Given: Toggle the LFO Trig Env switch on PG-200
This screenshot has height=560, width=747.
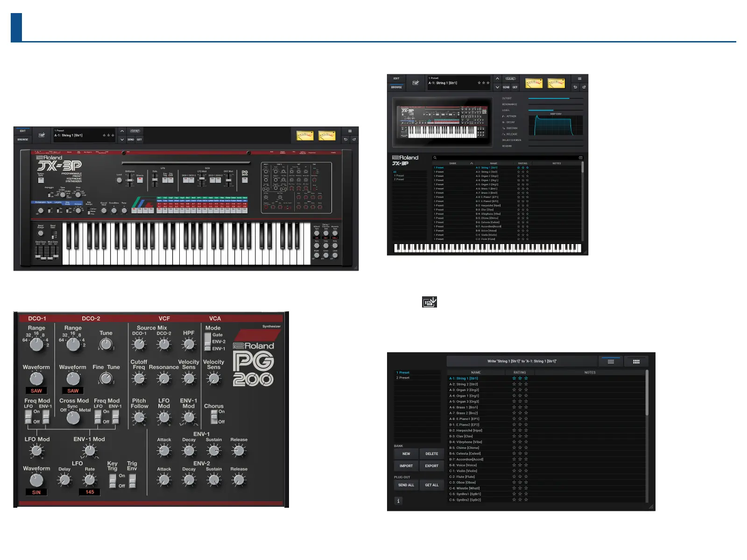Looking at the screenshot, I should point(133,481).
